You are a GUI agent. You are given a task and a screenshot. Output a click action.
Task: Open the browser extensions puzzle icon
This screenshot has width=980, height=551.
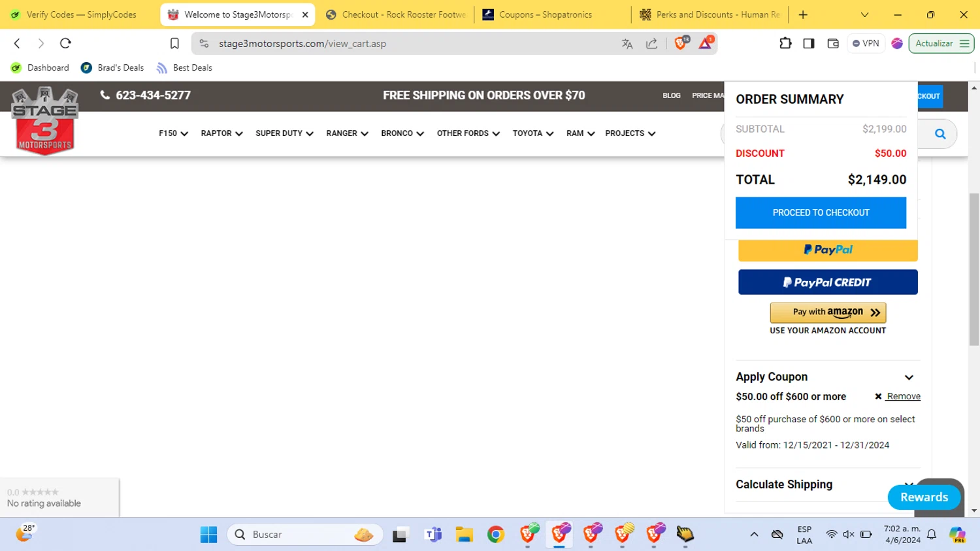pyautogui.click(x=785, y=43)
